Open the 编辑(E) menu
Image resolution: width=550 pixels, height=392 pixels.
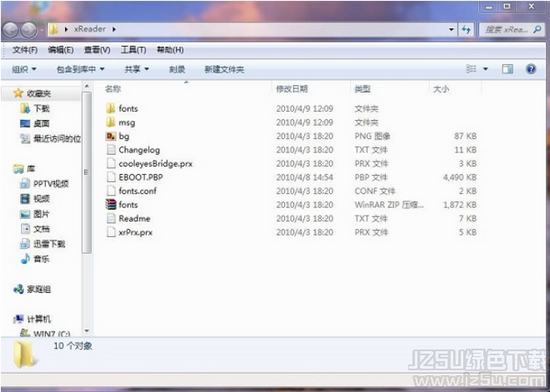click(x=61, y=50)
